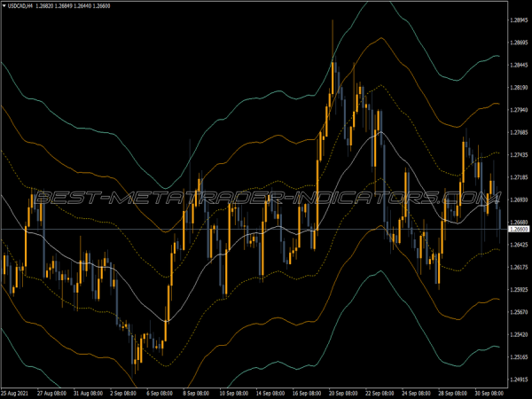Click price scale value 1.25925
The image size is (532, 399).
[x=520, y=289]
